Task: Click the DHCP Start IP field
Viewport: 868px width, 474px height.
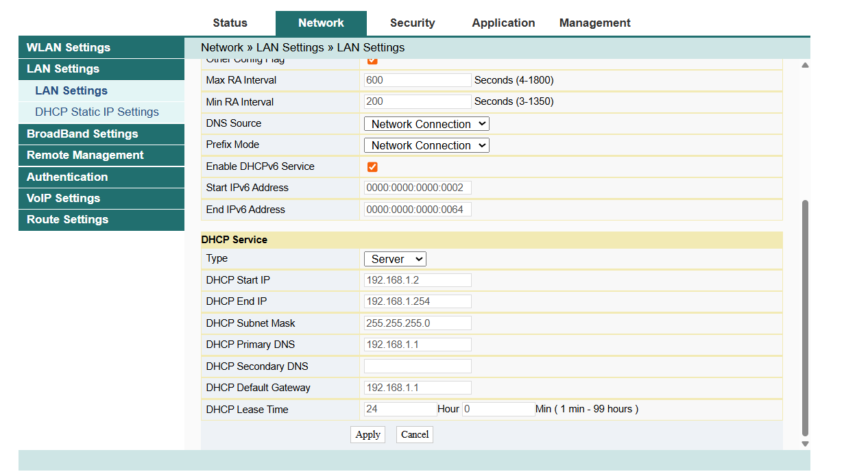Action: tap(418, 280)
